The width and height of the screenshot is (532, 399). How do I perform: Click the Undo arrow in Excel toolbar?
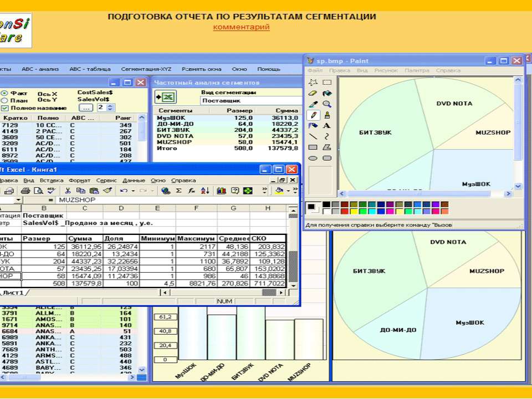124,191
